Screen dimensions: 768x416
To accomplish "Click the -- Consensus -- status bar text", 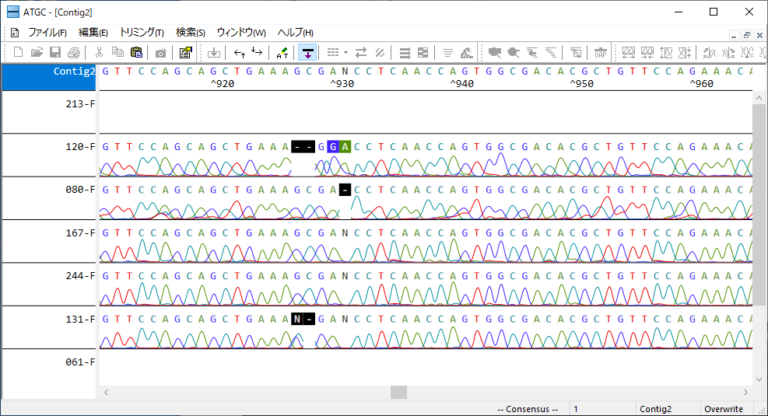I will pos(528,409).
